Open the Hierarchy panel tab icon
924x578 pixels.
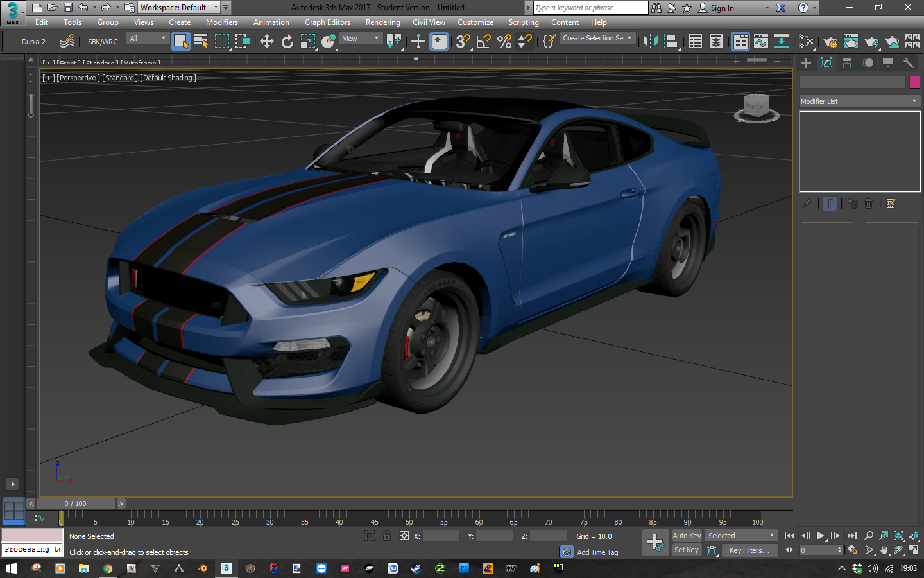coord(847,63)
